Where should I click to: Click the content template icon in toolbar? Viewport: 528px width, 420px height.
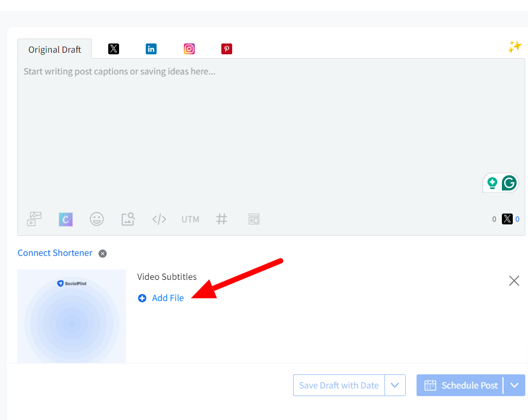click(253, 219)
